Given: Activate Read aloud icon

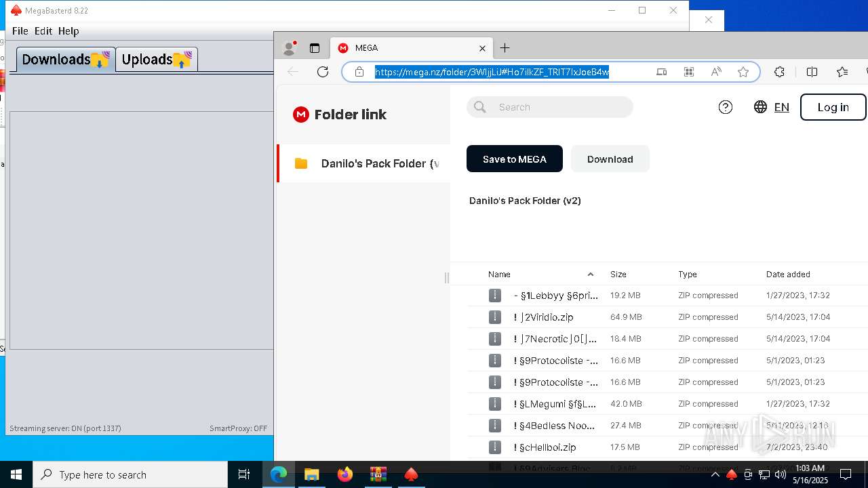Looking at the screenshot, I should point(716,72).
